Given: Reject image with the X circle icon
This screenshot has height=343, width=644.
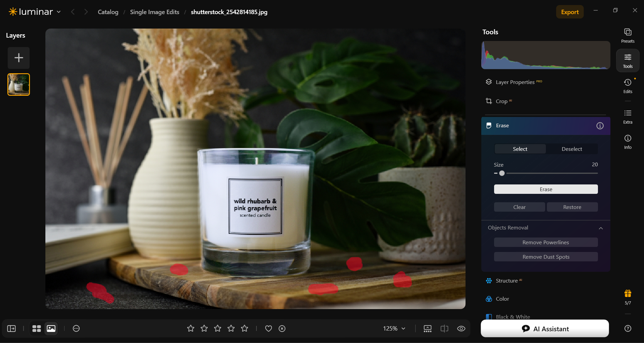Looking at the screenshot, I should 282,329.
